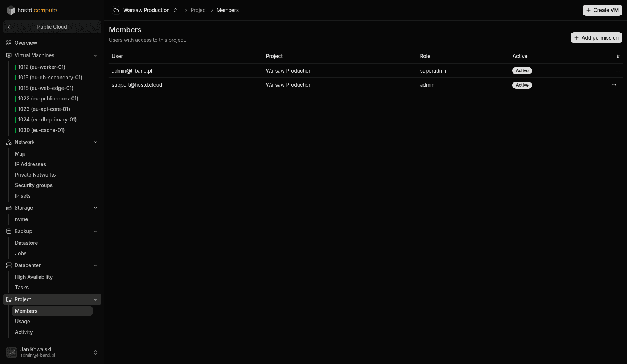Open Datastore under Backup

tap(52, 243)
